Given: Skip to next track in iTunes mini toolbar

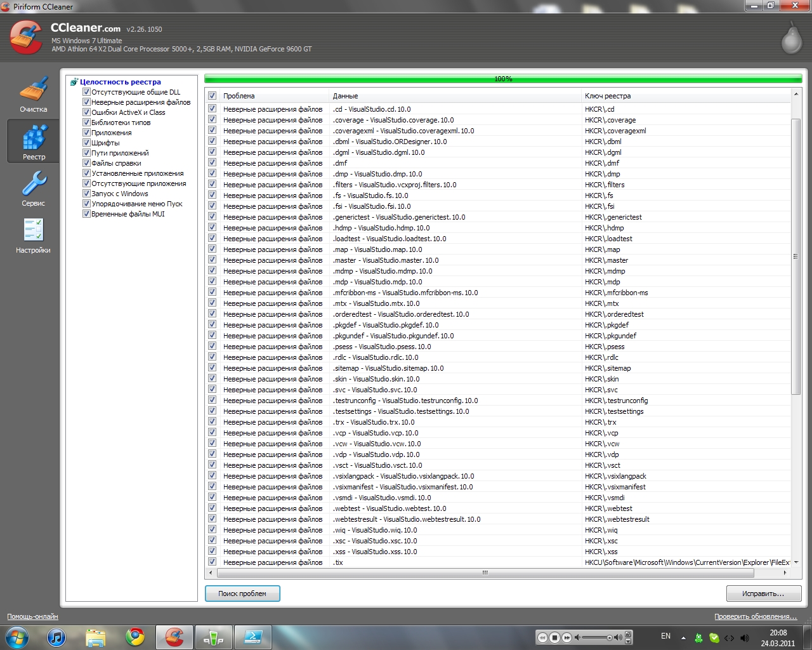Looking at the screenshot, I should (x=567, y=637).
